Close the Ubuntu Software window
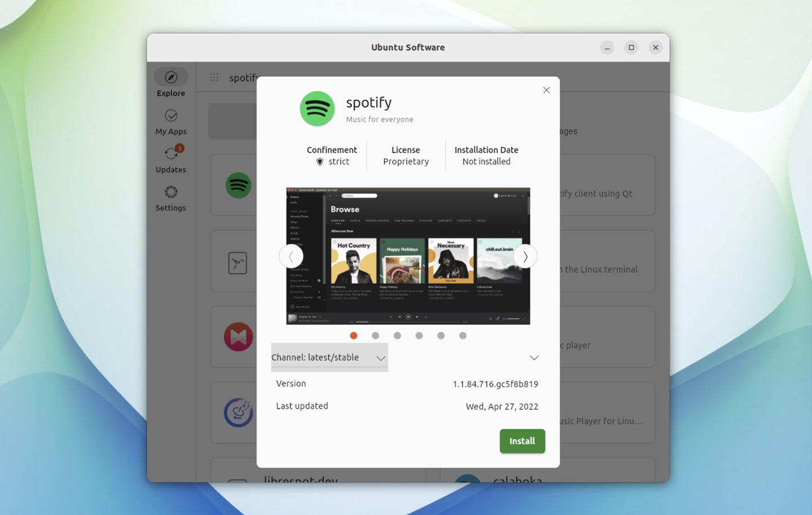812x515 pixels. point(656,47)
